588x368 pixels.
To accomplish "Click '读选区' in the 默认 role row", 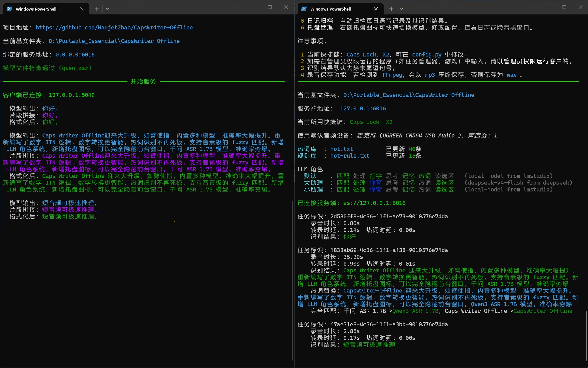I will (444, 176).
